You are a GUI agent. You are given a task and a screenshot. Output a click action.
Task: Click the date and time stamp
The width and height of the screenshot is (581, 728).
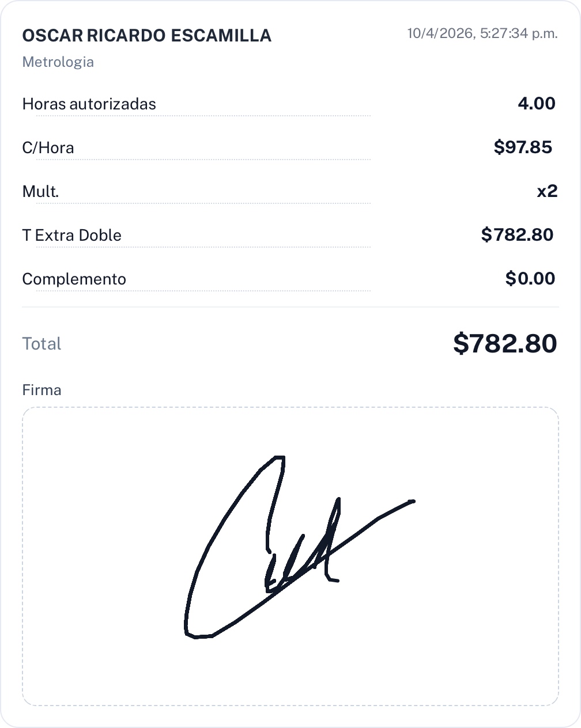pos(482,33)
